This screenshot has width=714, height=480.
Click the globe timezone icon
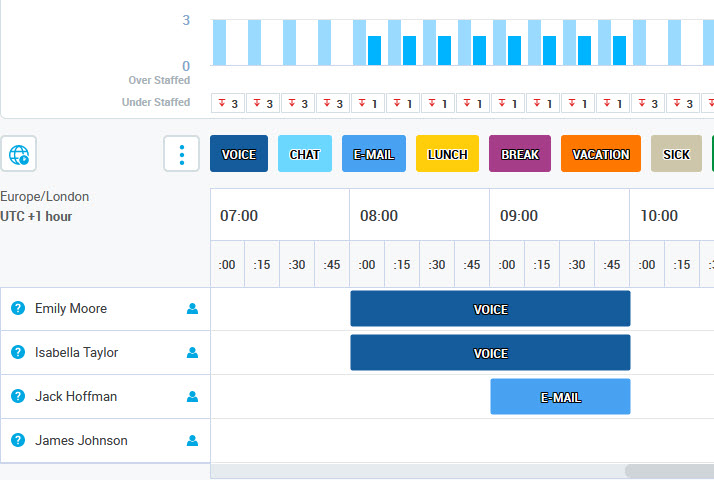click(19, 155)
